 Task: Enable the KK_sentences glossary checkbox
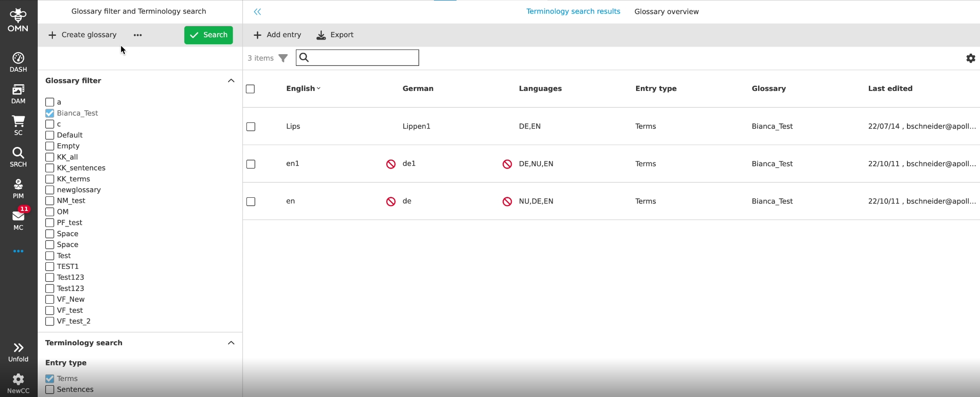50,168
